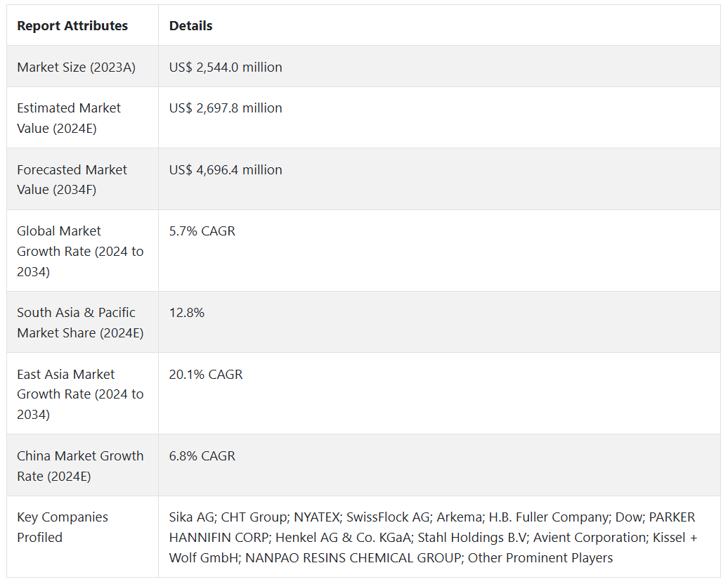Select 'Forecasted Market Value (2034F)' cell
Image resolution: width=728 pixels, height=582 pixels.
(x=72, y=179)
